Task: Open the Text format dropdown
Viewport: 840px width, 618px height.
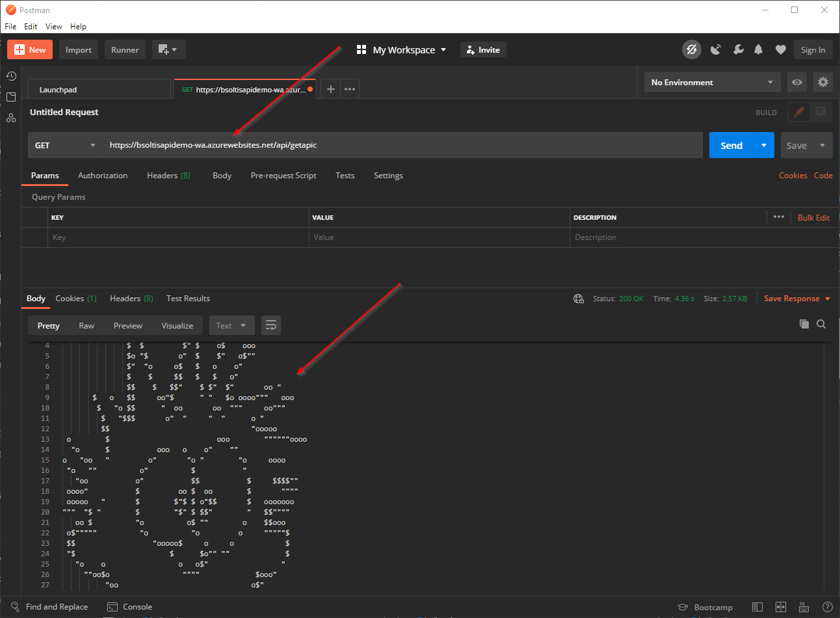Action: tap(231, 325)
